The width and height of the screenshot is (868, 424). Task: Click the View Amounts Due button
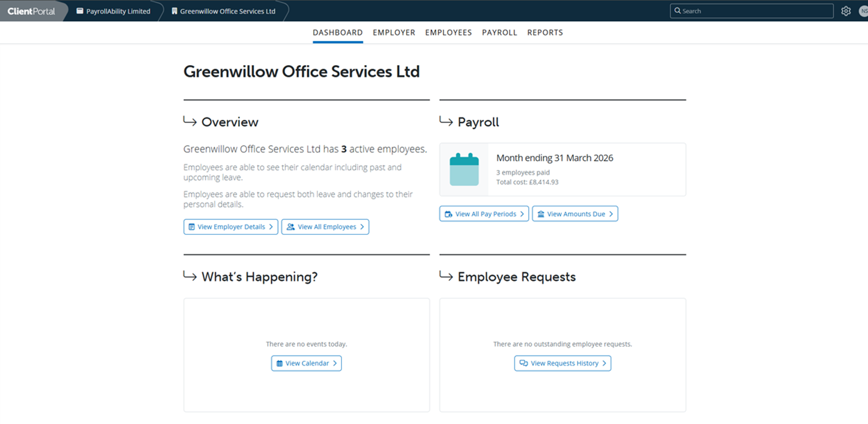coord(575,214)
